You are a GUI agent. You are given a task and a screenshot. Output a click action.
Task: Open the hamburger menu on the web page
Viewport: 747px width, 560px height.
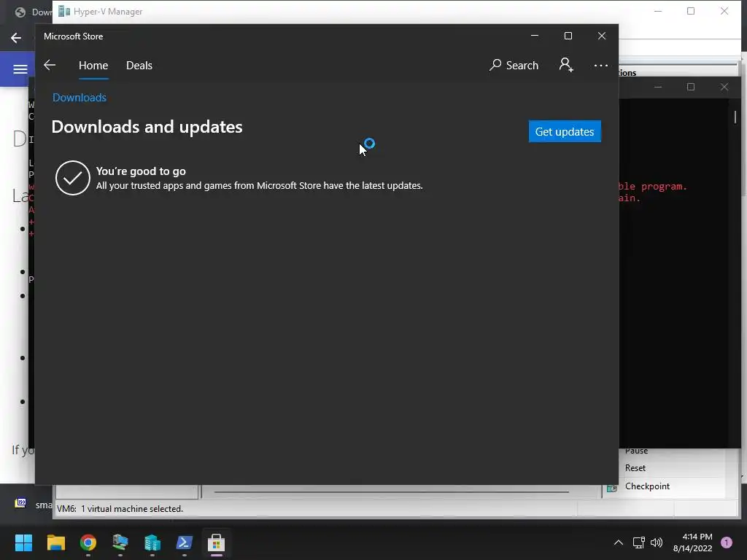pos(20,69)
